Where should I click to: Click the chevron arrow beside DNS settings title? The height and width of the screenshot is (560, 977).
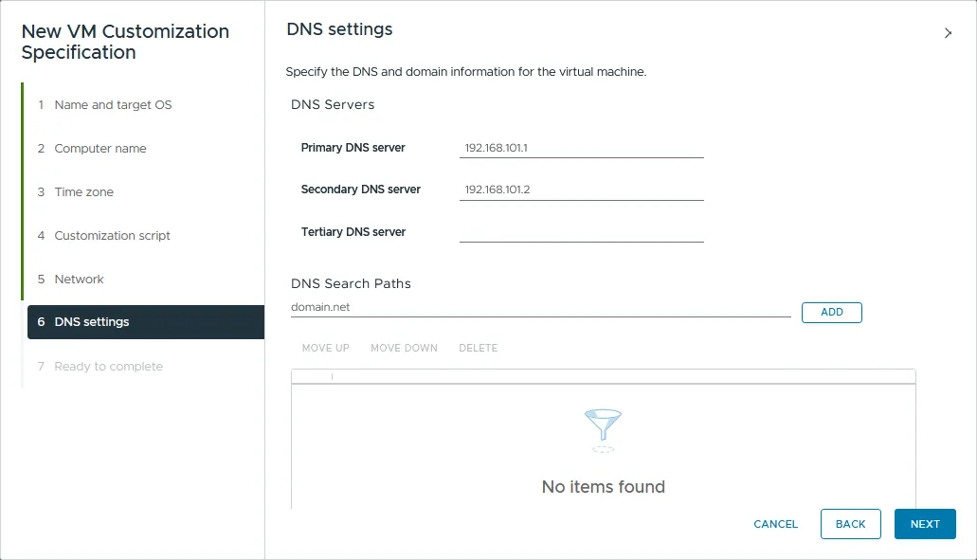(948, 33)
